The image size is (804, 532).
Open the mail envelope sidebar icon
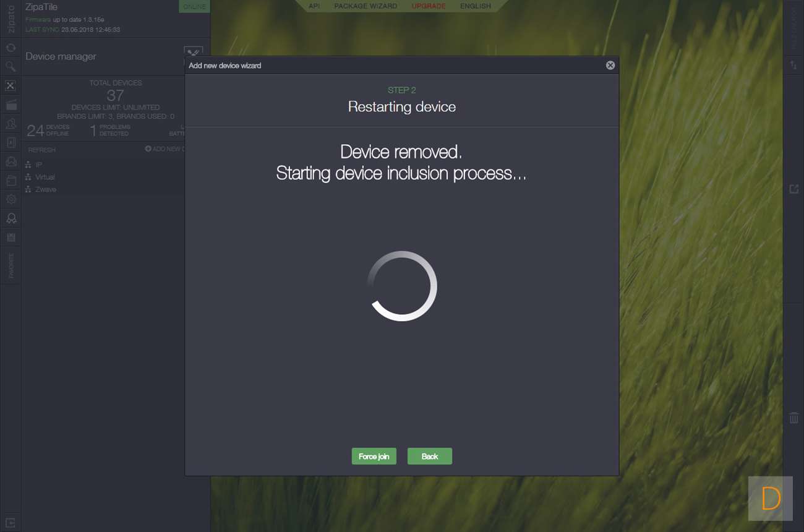point(11,161)
